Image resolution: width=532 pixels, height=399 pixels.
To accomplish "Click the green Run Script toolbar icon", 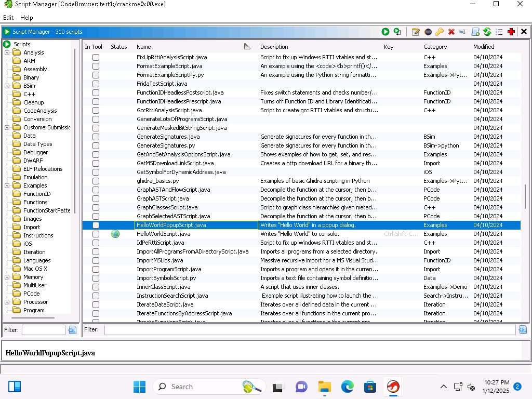I will coord(385,32).
